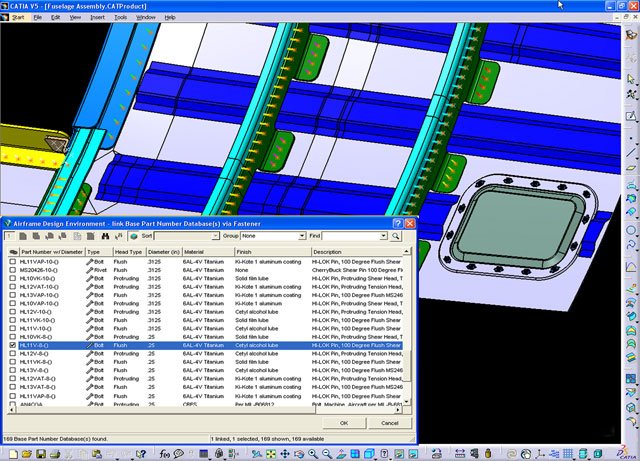Click the Measure Between icon in bottom toolbar

coord(460,454)
